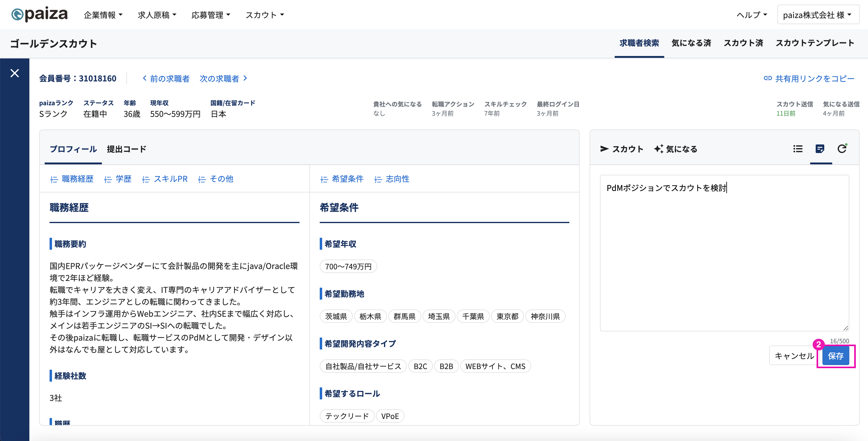868x441 pixels.
Task: Click the WEBサイト、CMS tag
Action: tap(495, 366)
